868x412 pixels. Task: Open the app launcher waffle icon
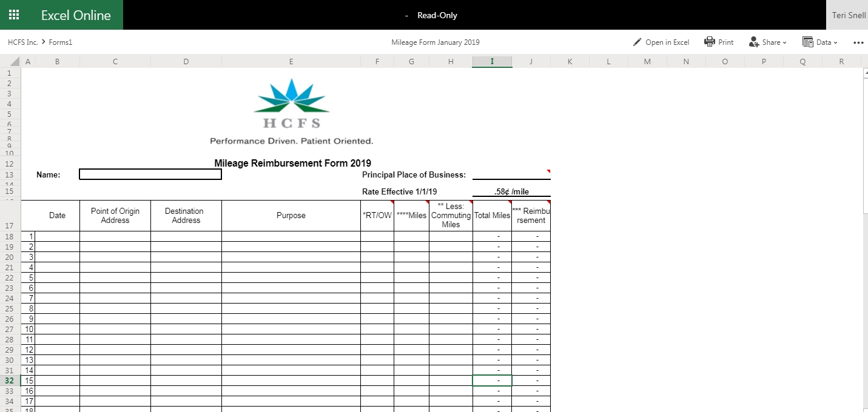[x=13, y=15]
